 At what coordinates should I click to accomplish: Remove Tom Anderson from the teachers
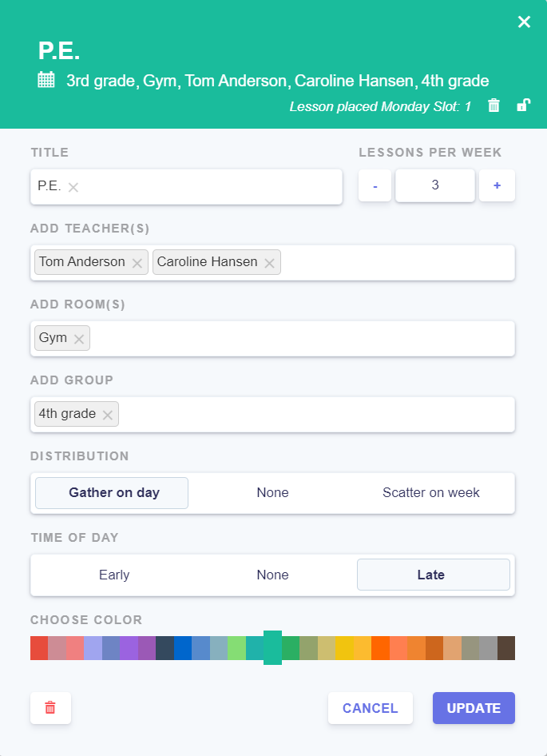137,263
